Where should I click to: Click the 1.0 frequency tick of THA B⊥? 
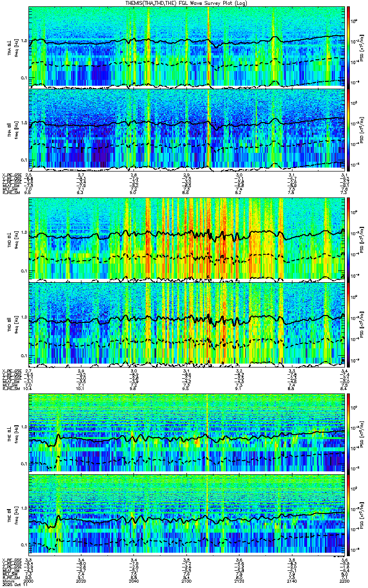25,40
